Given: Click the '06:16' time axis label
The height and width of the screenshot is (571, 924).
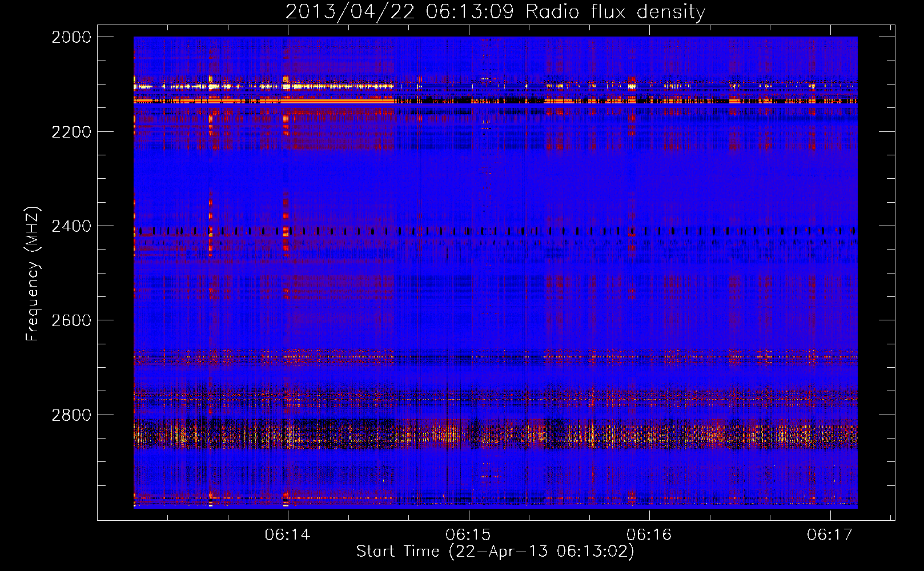Looking at the screenshot, I should click(649, 535).
